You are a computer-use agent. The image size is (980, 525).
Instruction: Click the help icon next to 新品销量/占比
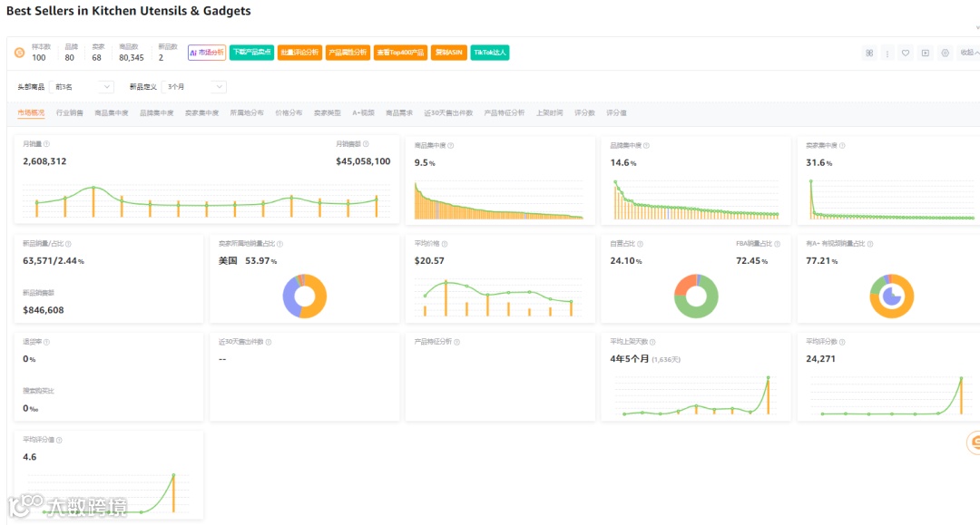click(x=68, y=244)
